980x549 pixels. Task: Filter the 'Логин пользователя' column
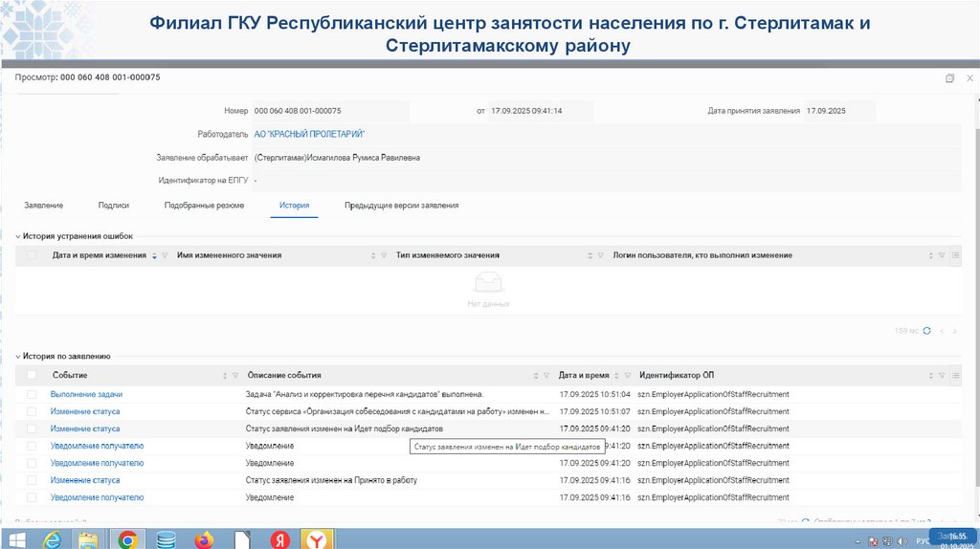942,255
